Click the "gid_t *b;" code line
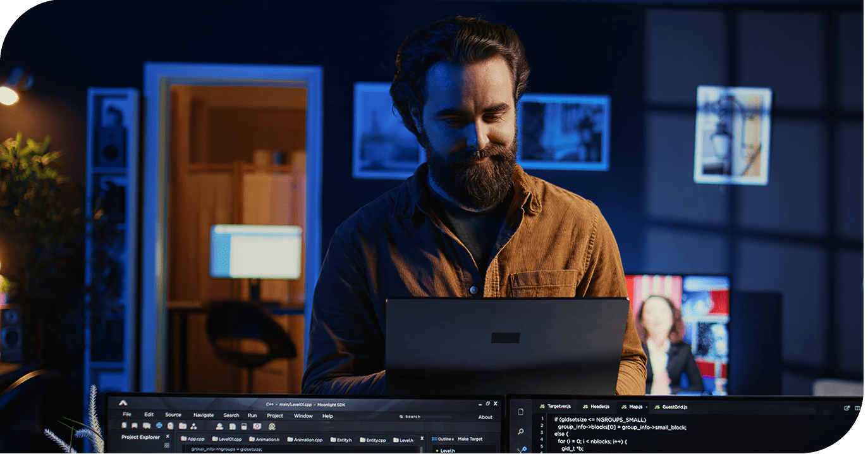The width and height of the screenshot is (868, 454). coord(573,449)
